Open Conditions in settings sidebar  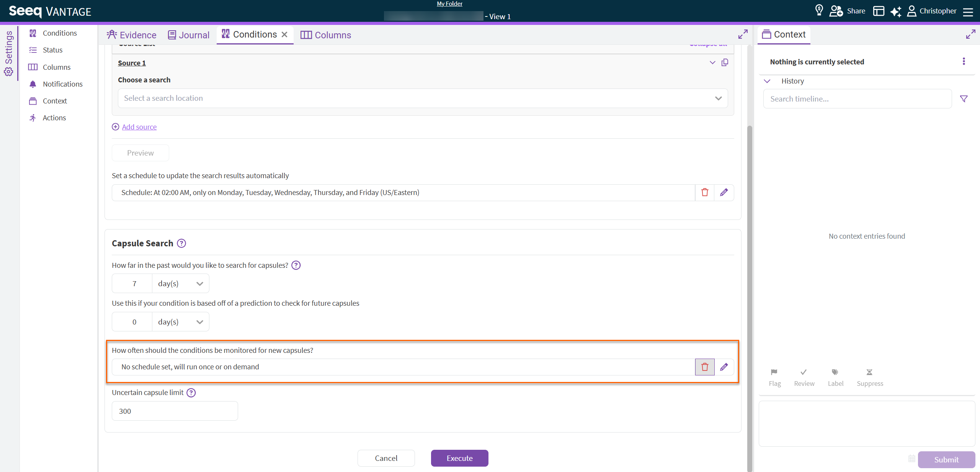(x=60, y=33)
